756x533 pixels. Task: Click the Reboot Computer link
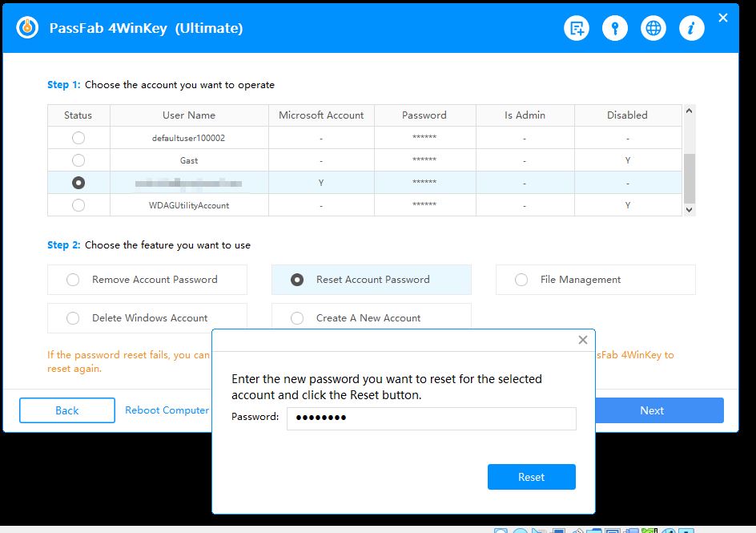tap(167, 410)
